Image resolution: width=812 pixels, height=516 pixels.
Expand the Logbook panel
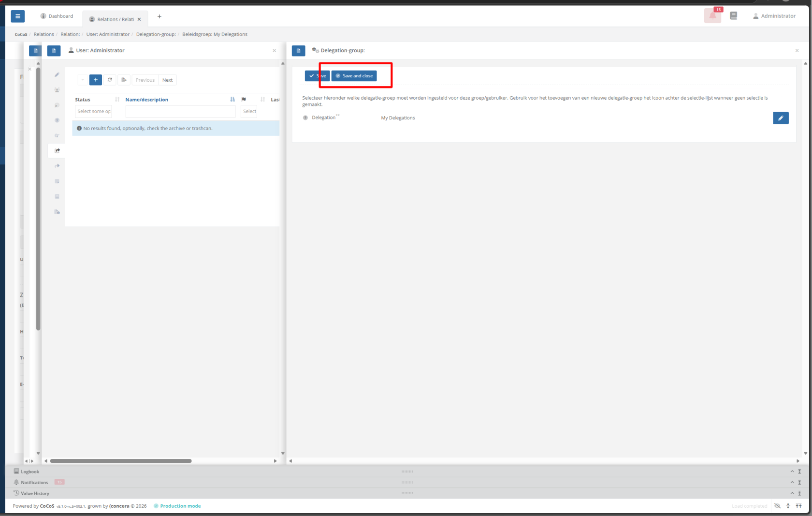click(792, 472)
